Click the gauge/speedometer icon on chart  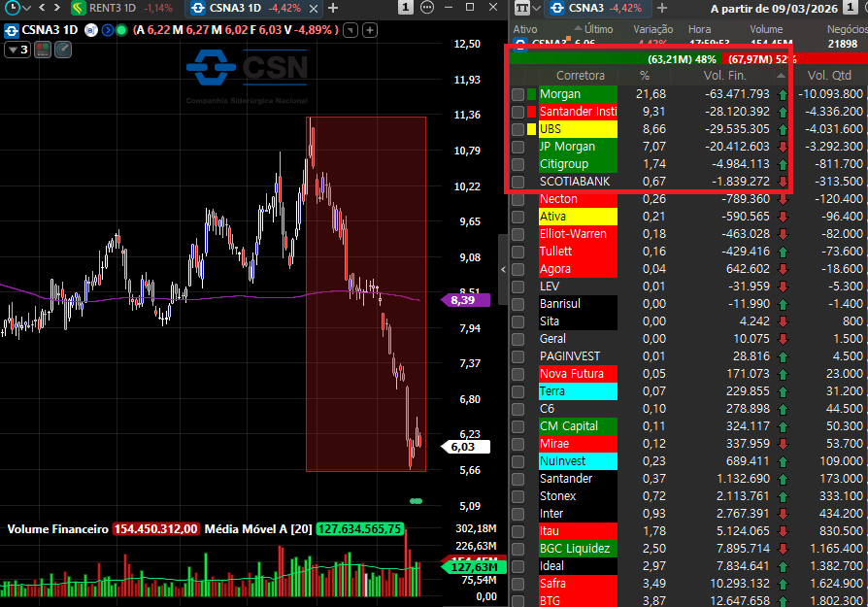point(63,50)
